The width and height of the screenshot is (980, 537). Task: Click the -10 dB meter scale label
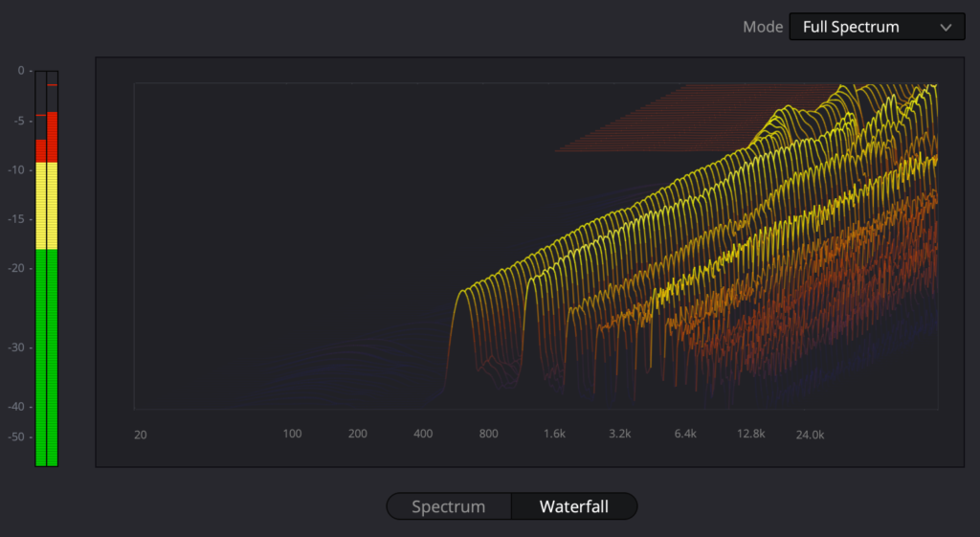coord(16,170)
